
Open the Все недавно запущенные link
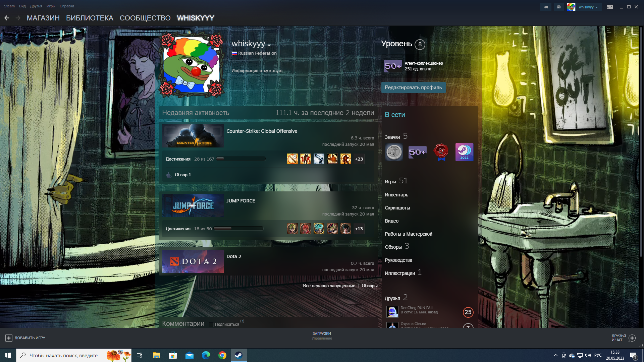329,286
